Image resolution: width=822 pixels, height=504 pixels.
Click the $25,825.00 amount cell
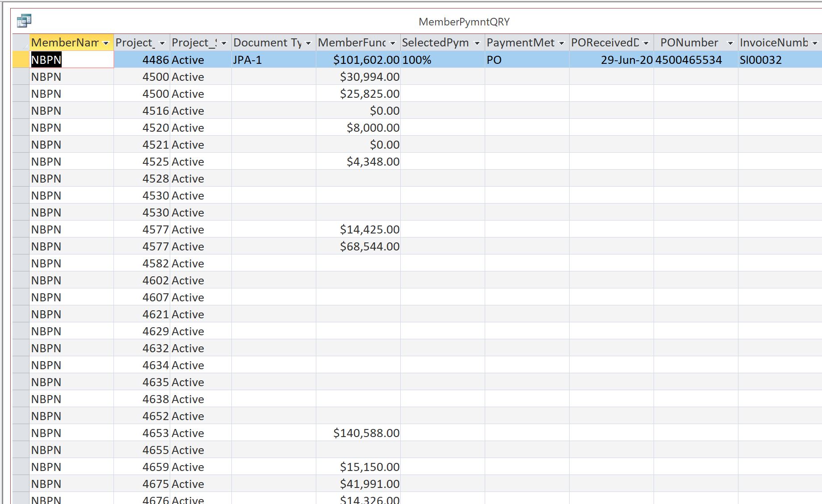point(358,94)
